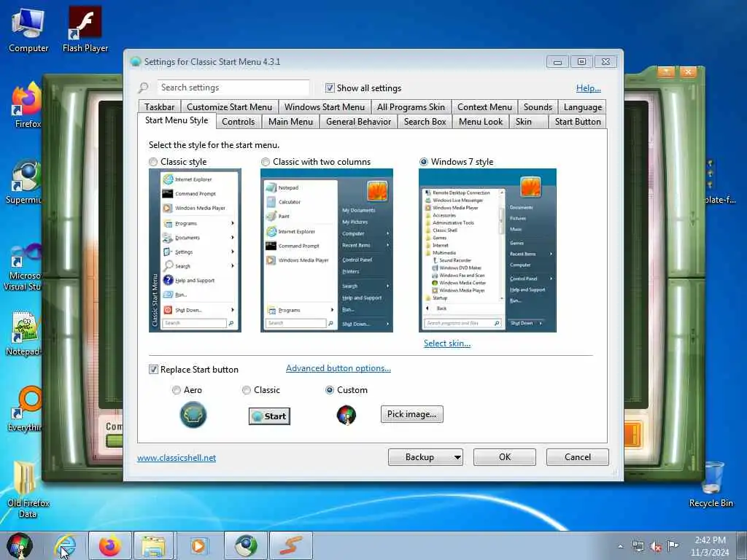Open the Backup dropdown menu
Viewport: 747px width, 560px height.
[x=425, y=457]
